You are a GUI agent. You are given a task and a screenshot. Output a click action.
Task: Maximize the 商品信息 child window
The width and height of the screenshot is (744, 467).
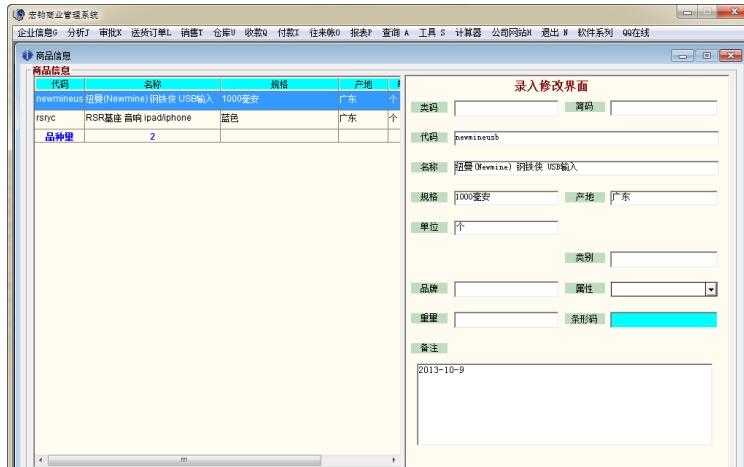707,56
